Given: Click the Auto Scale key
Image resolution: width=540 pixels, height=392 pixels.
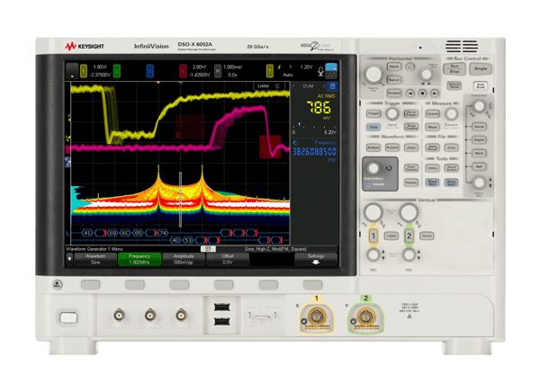Looking at the screenshot, I should tap(481, 85).
